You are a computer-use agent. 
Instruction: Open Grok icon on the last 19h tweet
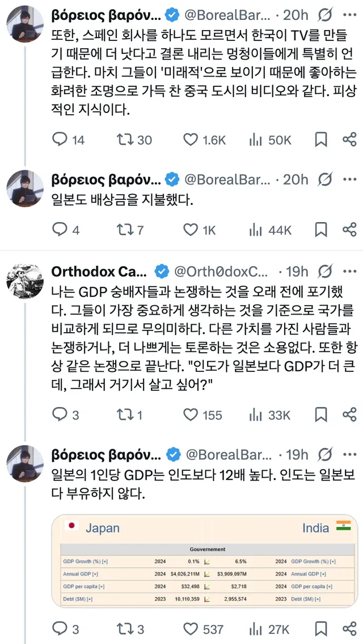pyautogui.click(x=326, y=454)
